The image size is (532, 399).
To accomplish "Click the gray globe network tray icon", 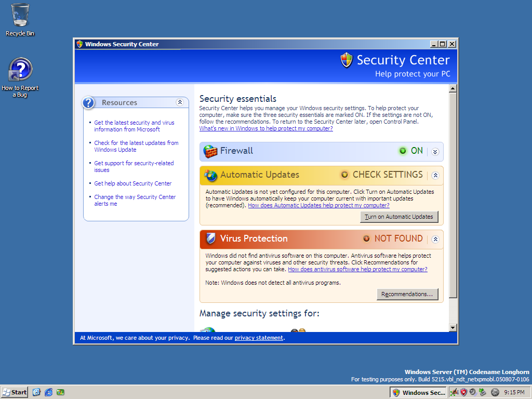I will 495,393.
